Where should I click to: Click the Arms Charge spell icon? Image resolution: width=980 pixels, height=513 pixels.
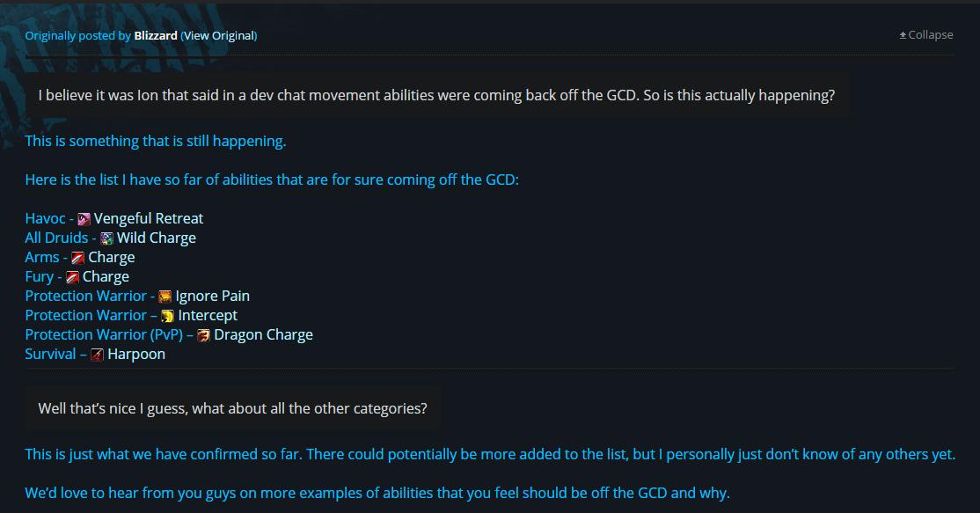tap(77, 258)
